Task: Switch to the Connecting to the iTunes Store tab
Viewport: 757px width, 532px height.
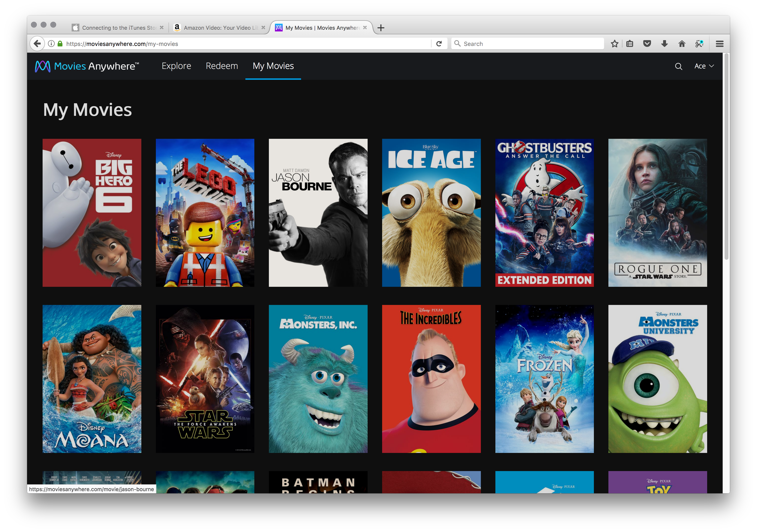Action: tap(118, 28)
